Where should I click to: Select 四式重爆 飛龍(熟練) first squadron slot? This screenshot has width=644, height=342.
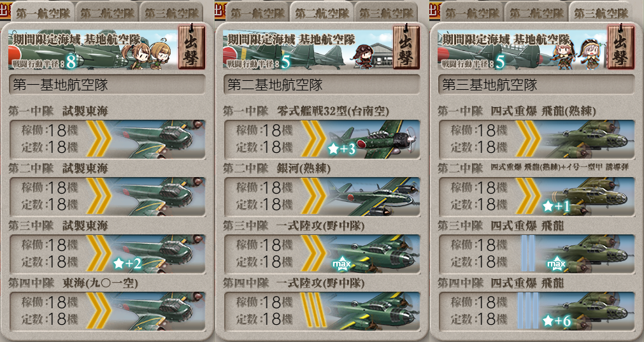click(x=536, y=139)
